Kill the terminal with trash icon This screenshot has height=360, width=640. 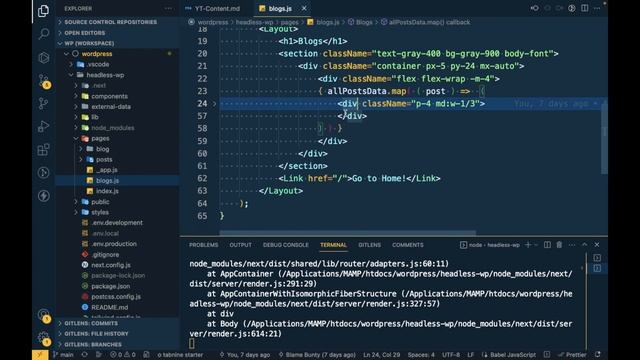(x=559, y=244)
